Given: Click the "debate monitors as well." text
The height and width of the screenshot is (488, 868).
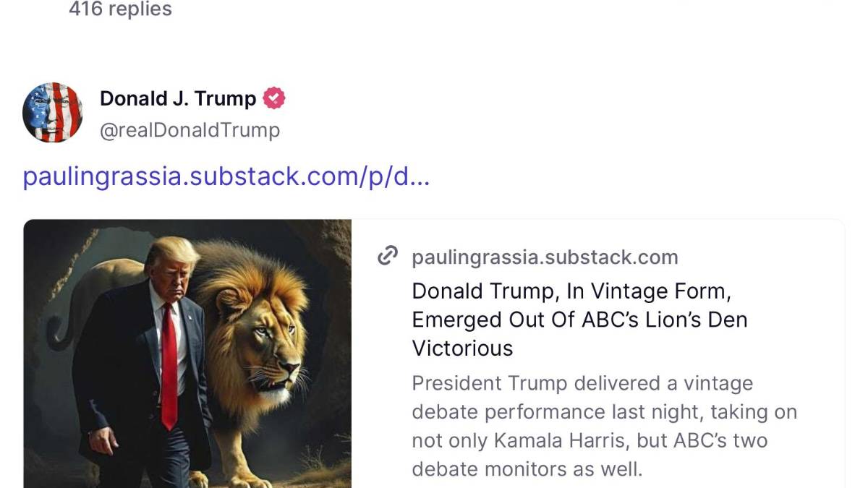Looking at the screenshot, I should (527, 469).
